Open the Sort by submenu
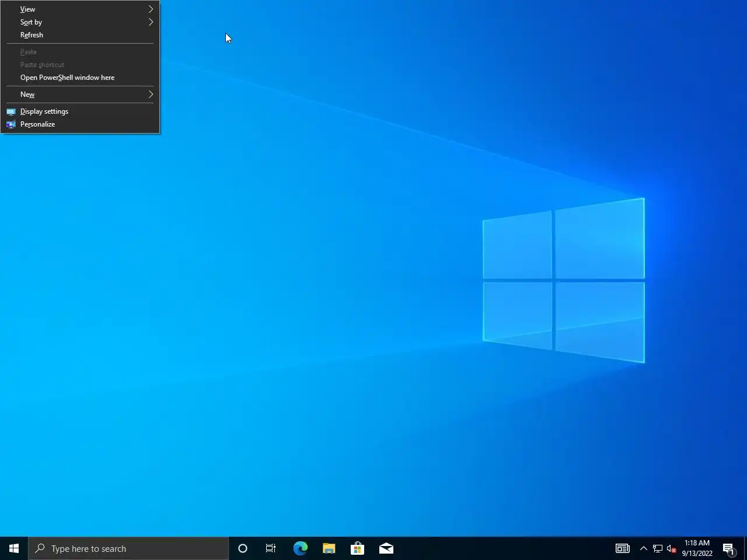Image resolution: width=747 pixels, height=560 pixels. (80, 22)
